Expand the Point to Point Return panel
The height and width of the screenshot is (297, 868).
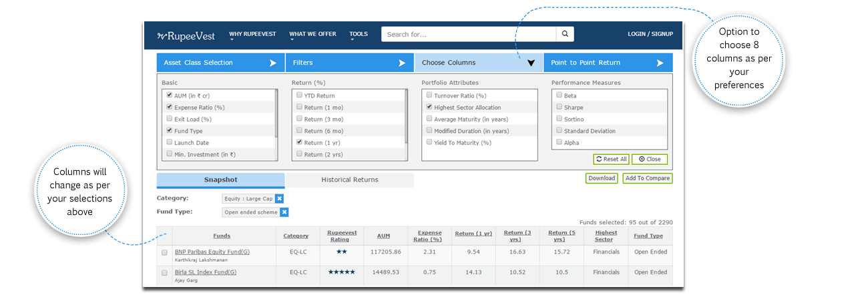(x=608, y=63)
